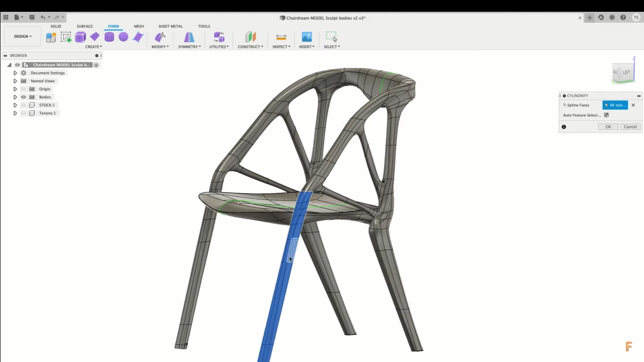The image size is (644, 362).
Task: Expand the Document Settings tree item
Action: [x=15, y=73]
